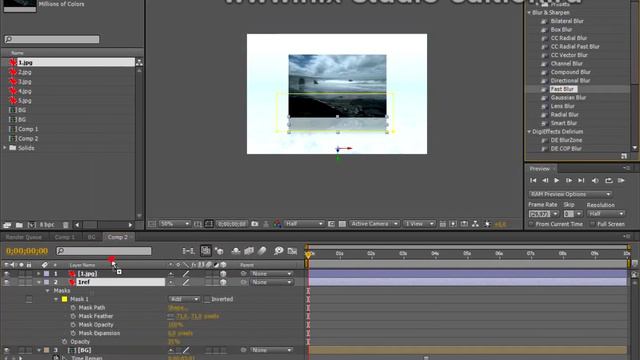This screenshot has width=640, height=360.
Task: Toggle hide shy layers icon
Action: pyautogui.click(x=236, y=251)
